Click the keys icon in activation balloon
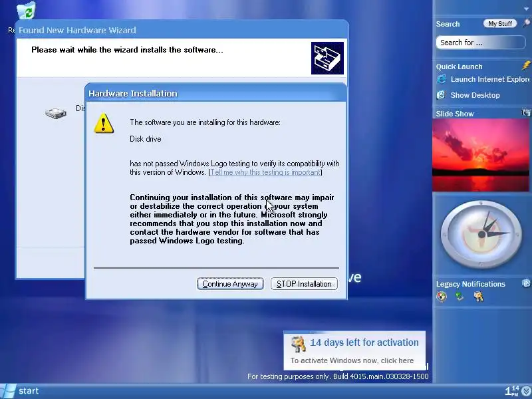532x399 pixels. (x=298, y=344)
